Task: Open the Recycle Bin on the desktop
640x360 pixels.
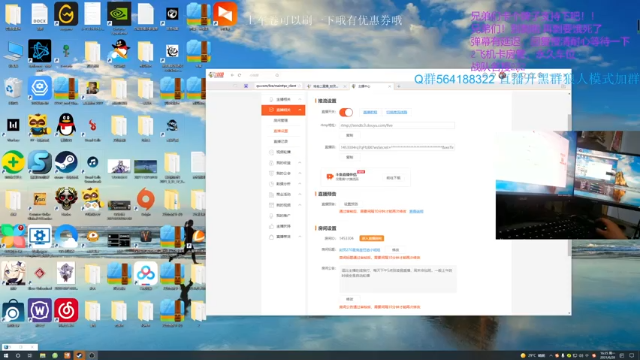Action: click(13, 88)
